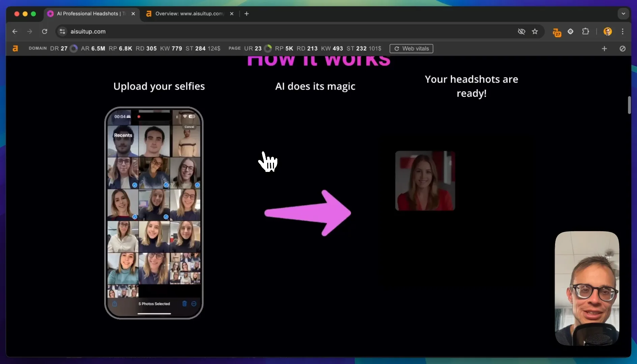Image resolution: width=637 pixels, height=364 pixels.
Task: Click the 'Your headshots are ready!' heading
Action: coord(471,86)
